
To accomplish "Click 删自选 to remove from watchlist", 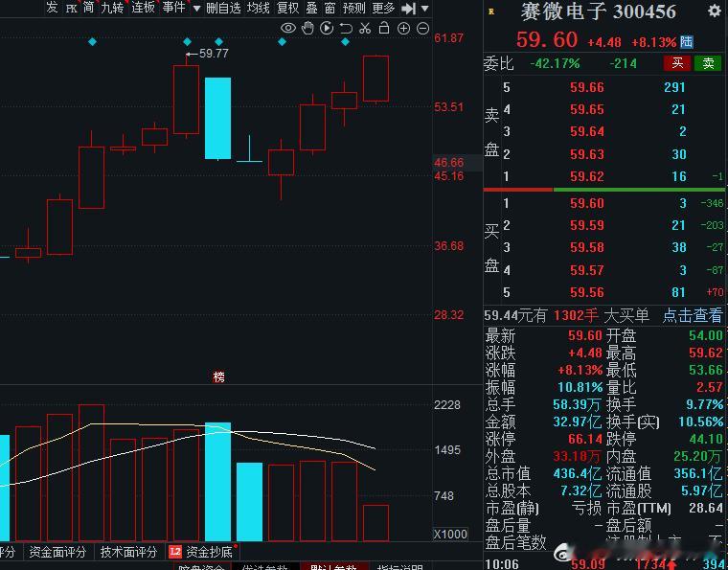I will click(x=223, y=8).
